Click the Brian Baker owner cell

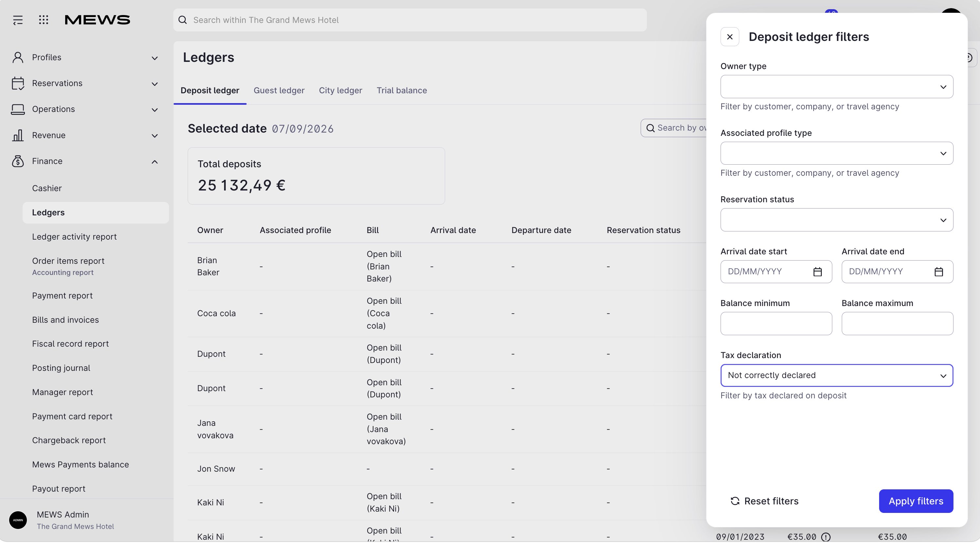tap(208, 266)
